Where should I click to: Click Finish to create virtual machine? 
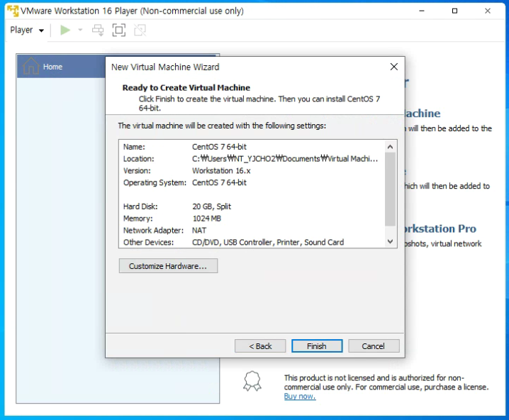[317, 346]
